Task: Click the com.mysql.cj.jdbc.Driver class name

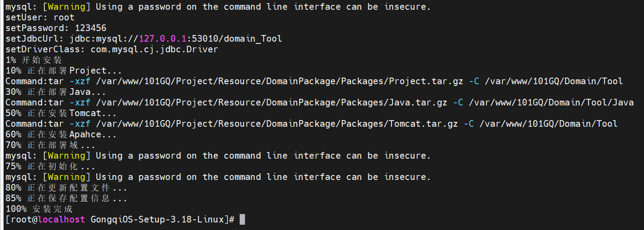Action: click(154, 49)
